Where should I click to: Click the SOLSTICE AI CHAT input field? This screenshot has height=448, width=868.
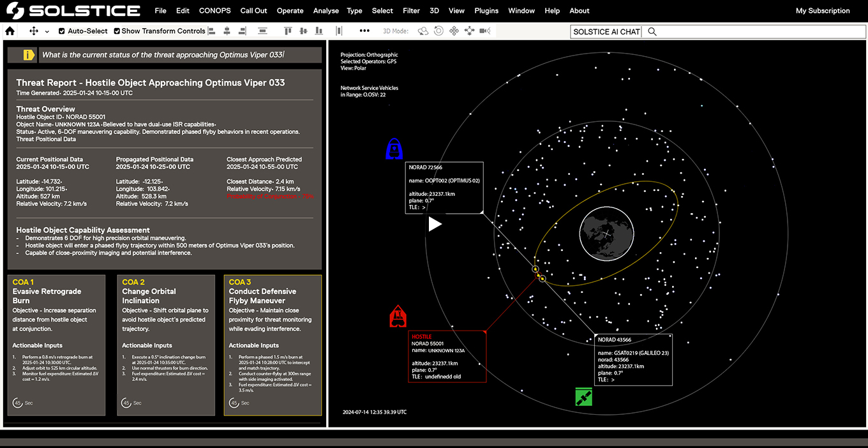pos(717,31)
